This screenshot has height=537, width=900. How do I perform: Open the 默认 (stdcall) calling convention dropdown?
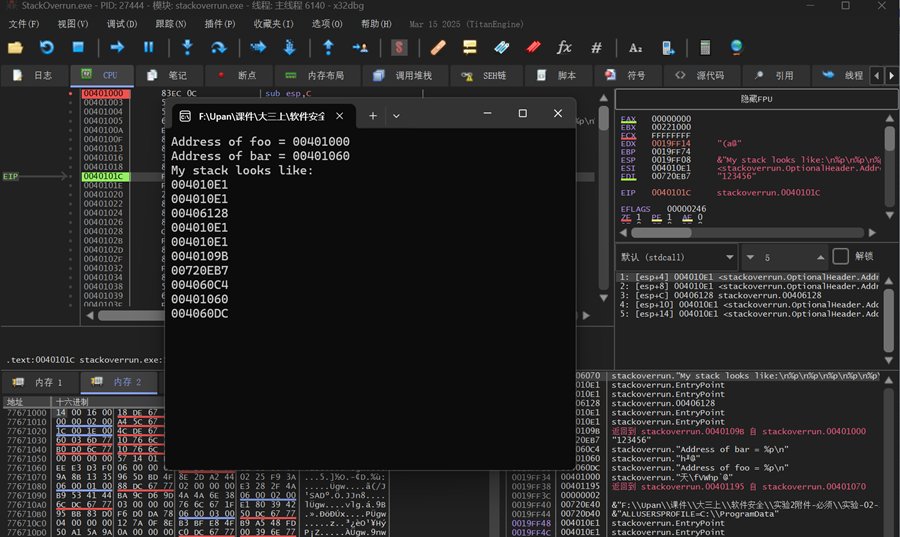(x=675, y=256)
